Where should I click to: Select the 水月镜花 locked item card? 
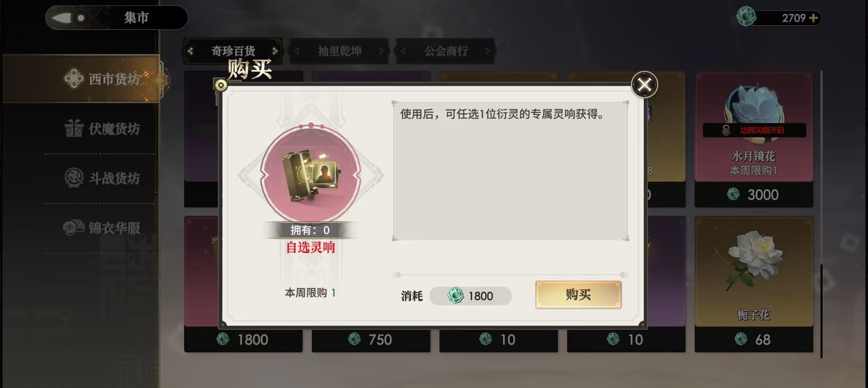click(x=754, y=139)
